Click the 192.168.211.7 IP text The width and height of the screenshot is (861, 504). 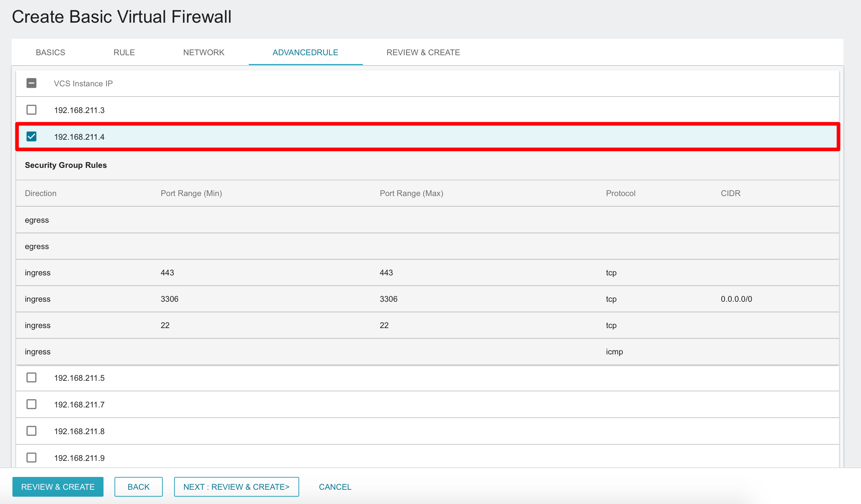click(x=79, y=405)
